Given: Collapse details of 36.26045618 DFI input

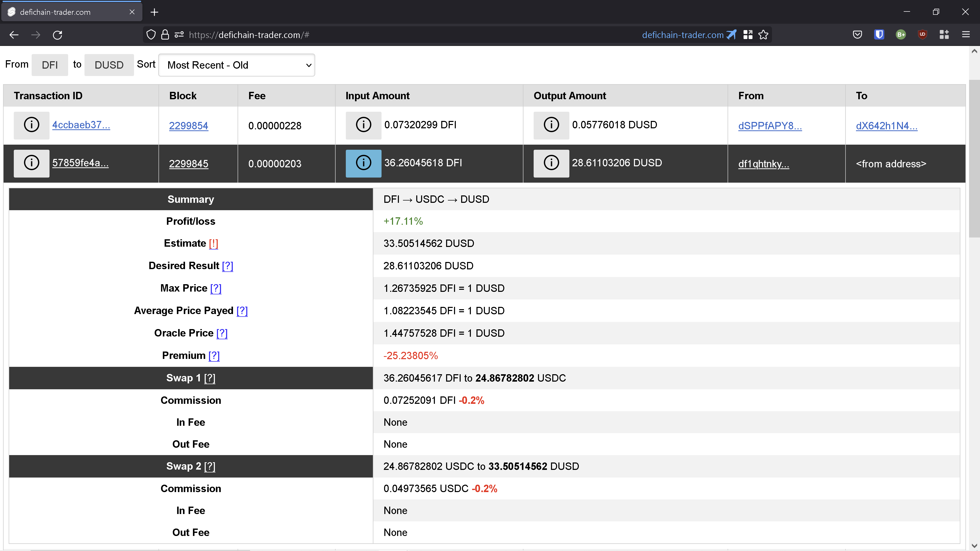Looking at the screenshot, I should [x=363, y=163].
